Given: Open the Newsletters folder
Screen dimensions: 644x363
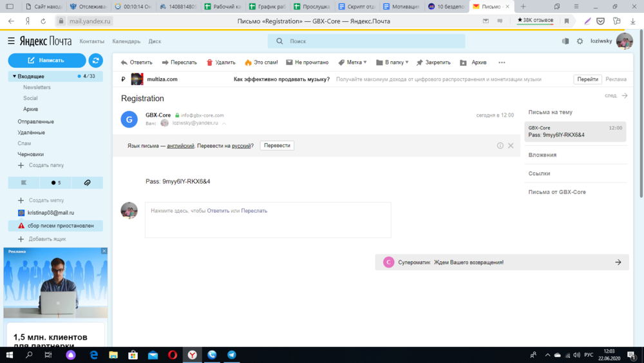Looking at the screenshot, I should (x=37, y=87).
